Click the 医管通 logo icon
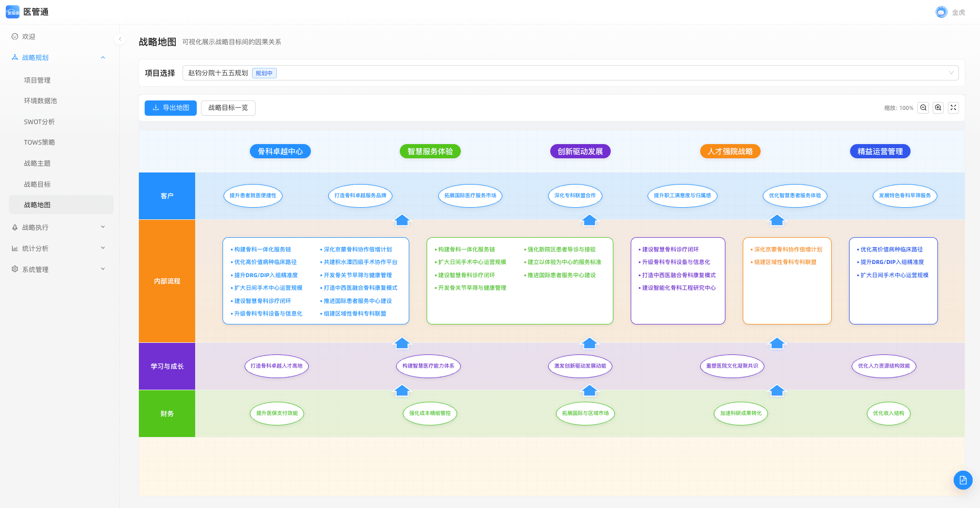This screenshot has width=980, height=508. (x=13, y=12)
